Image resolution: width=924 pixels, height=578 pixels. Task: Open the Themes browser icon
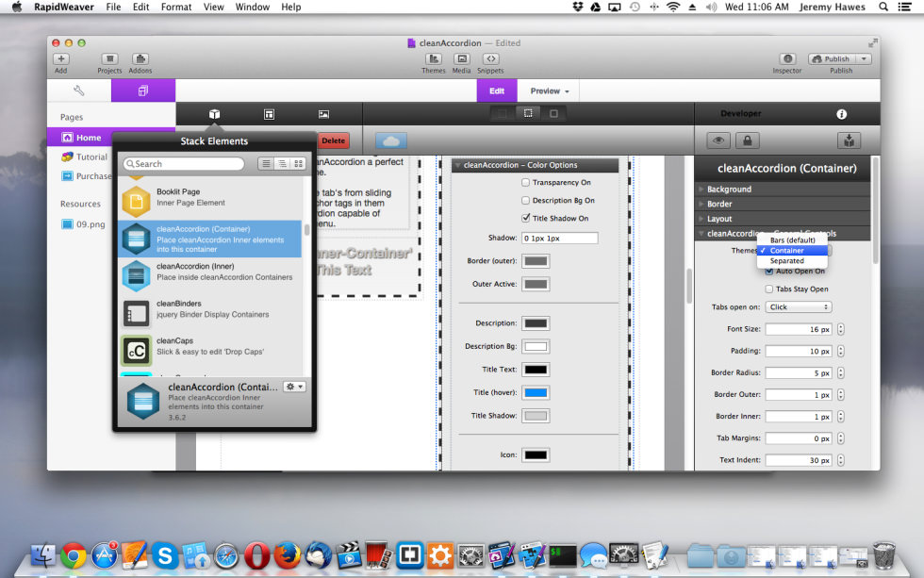(x=434, y=58)
